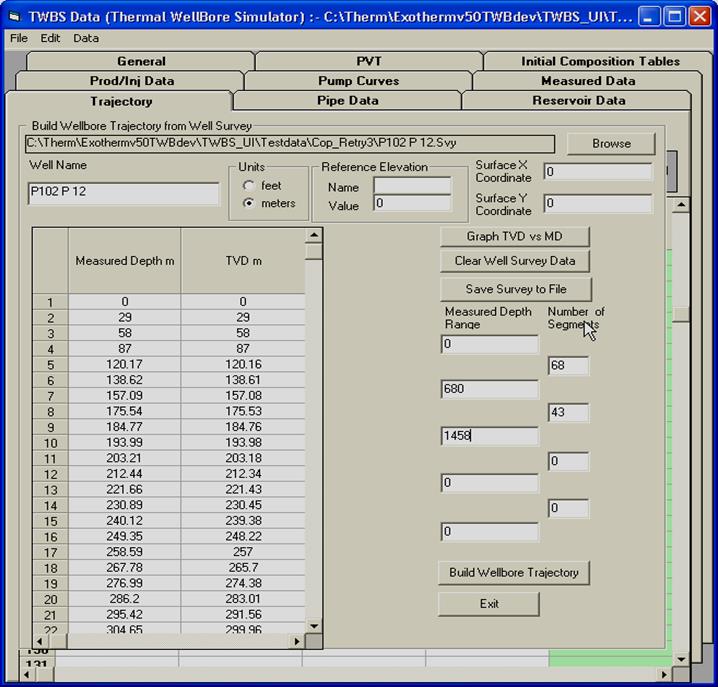Click the TWBS app icon in title bar
The image size is (718, 687).
[x=14, y=17]
